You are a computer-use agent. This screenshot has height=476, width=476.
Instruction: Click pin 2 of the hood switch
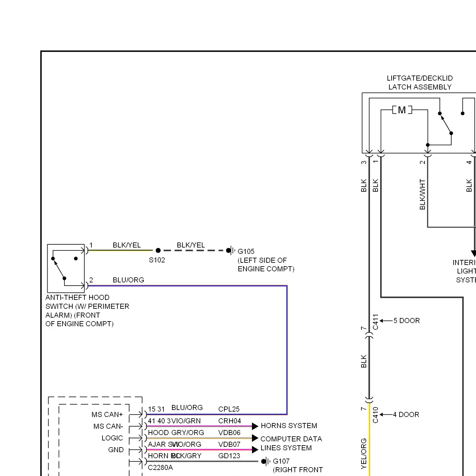pyautogui.click(x=91, y=280)
